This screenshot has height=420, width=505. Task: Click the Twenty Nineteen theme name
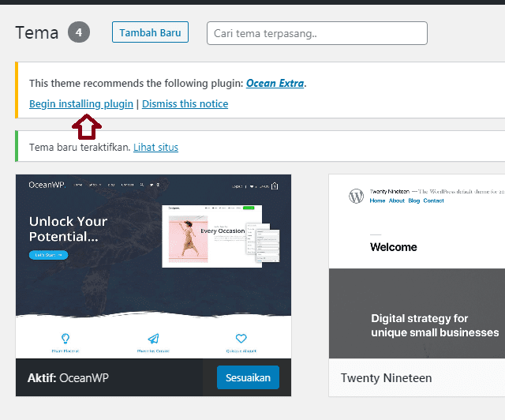(386, 378)
